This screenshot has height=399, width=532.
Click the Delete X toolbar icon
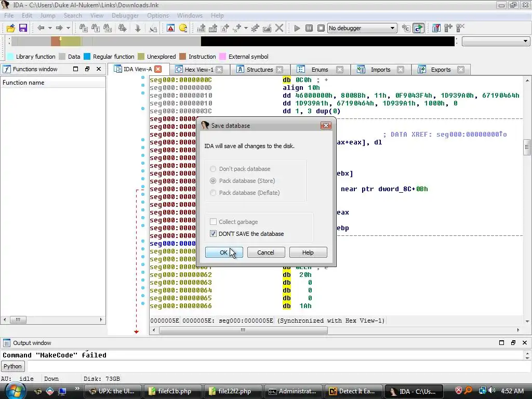(280, 28)
